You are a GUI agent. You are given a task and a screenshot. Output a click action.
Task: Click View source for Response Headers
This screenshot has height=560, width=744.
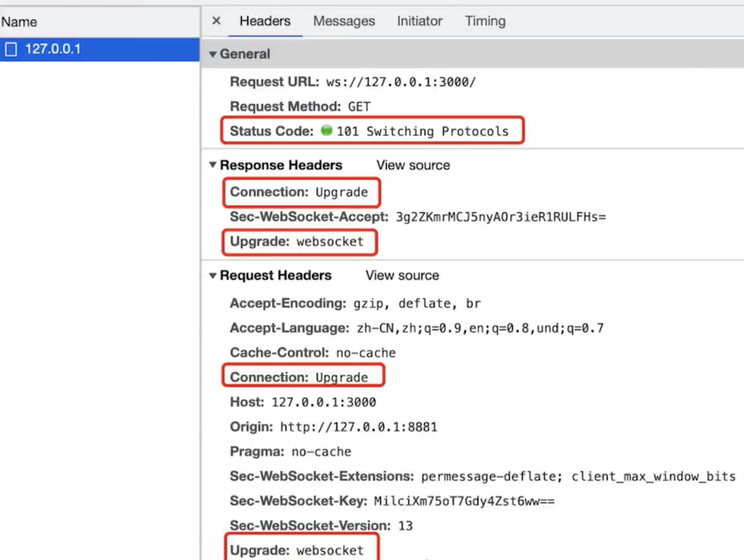(413, 165)
